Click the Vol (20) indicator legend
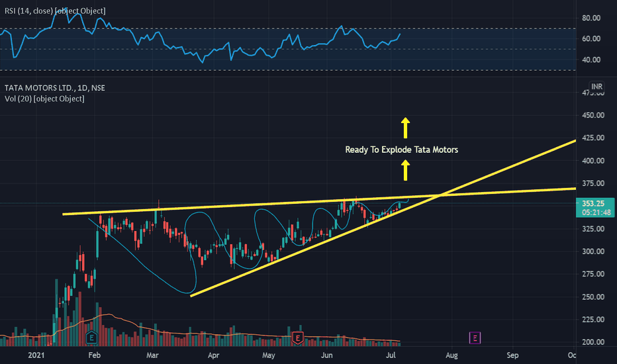Screen dimensions: 617x364 pos(44,99)
